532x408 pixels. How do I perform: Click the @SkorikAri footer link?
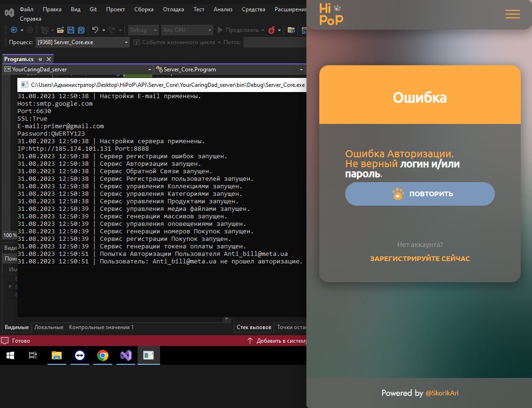[442, 393]
